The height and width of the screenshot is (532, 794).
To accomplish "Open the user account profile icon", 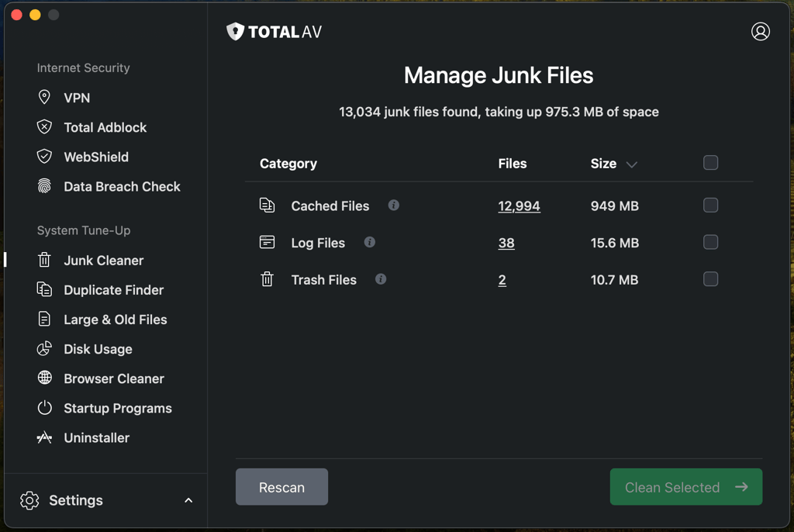I will click(x=760, y=32).
